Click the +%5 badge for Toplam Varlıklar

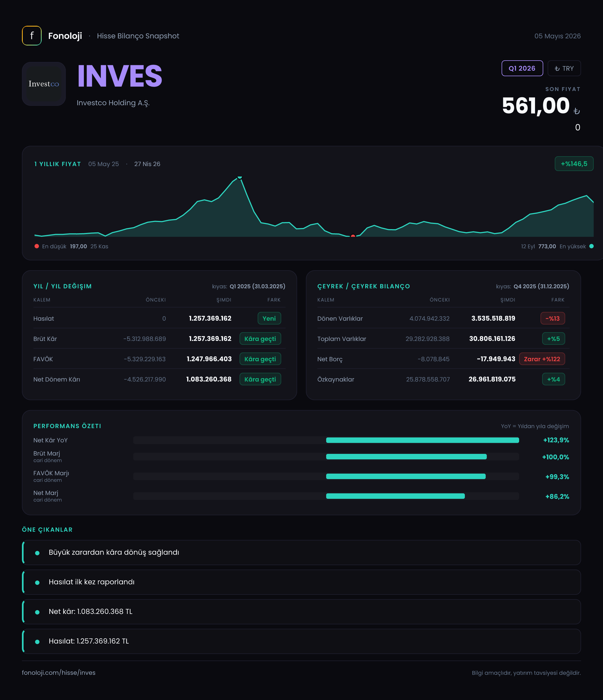[x=553, y=338]
